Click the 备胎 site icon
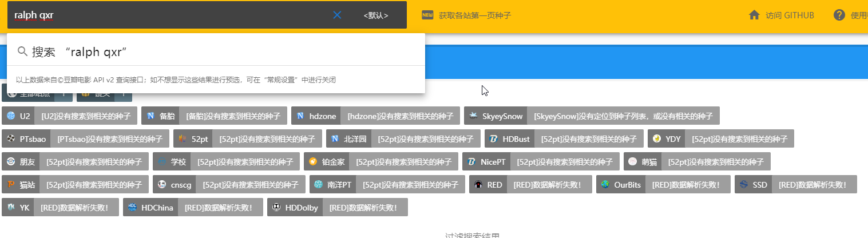The image size is (868, 238). 150,116
